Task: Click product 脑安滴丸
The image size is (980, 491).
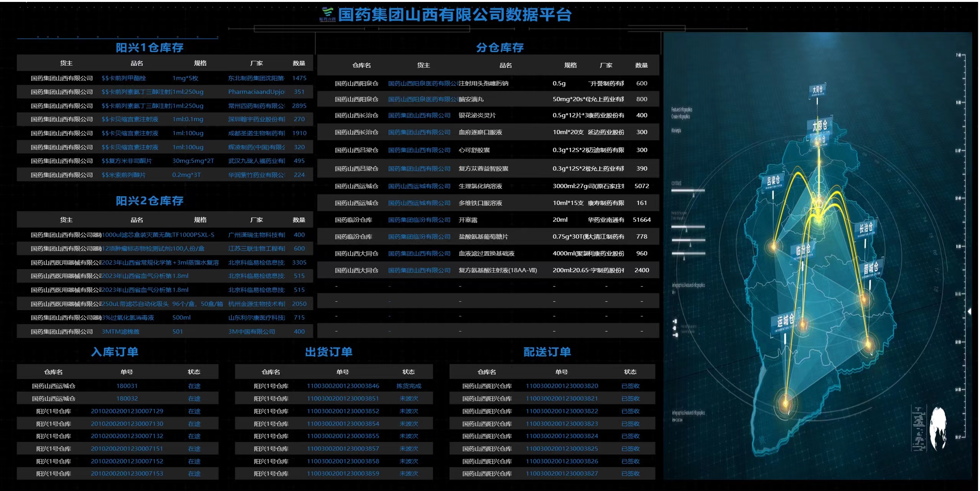Action: pyautogui.click(x=471, y=99)
